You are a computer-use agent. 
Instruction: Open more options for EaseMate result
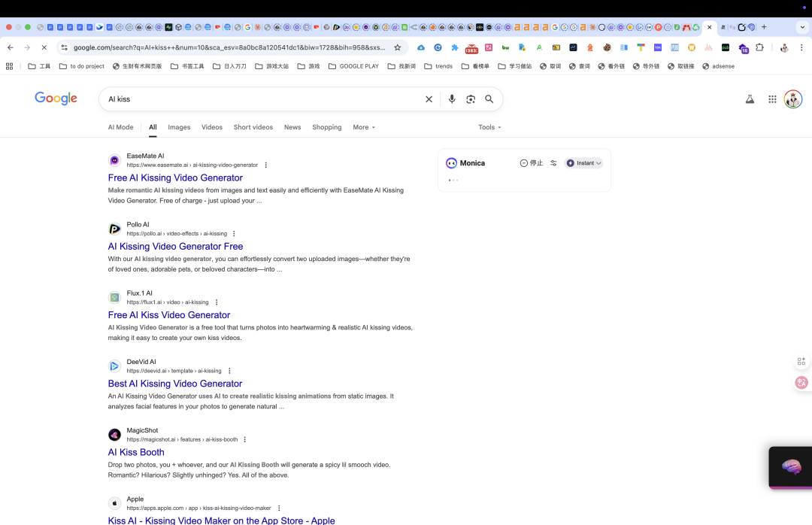265,165
